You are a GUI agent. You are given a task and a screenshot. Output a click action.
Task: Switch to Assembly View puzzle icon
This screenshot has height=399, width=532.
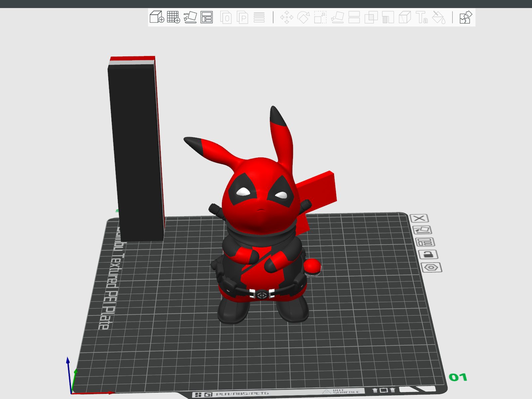coord(465,17)
